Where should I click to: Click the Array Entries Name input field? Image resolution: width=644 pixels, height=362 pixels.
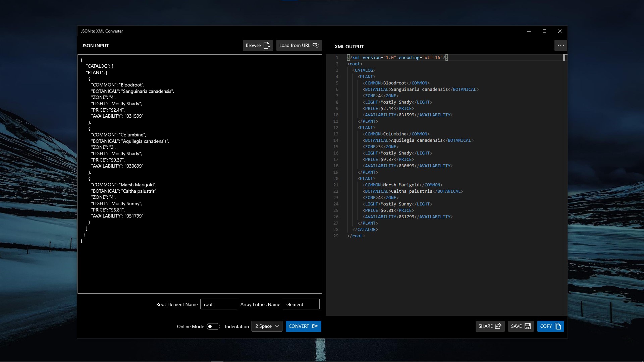pyautogui.click(x=301, y=304)
